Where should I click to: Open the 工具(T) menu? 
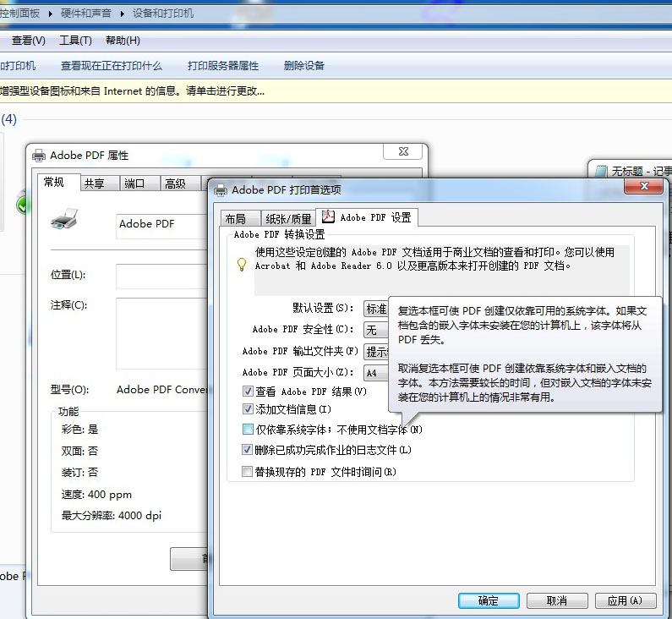75,41
